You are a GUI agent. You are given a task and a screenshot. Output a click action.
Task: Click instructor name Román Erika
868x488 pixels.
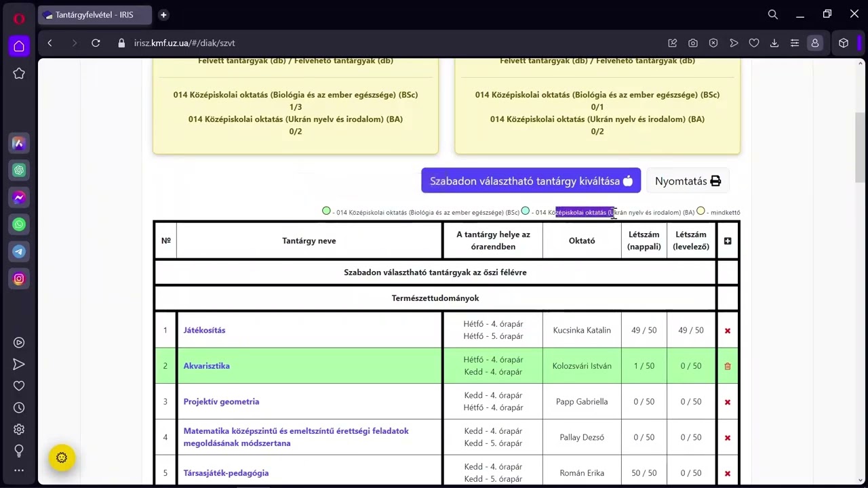pyautogui.click(x=582, y=473)
